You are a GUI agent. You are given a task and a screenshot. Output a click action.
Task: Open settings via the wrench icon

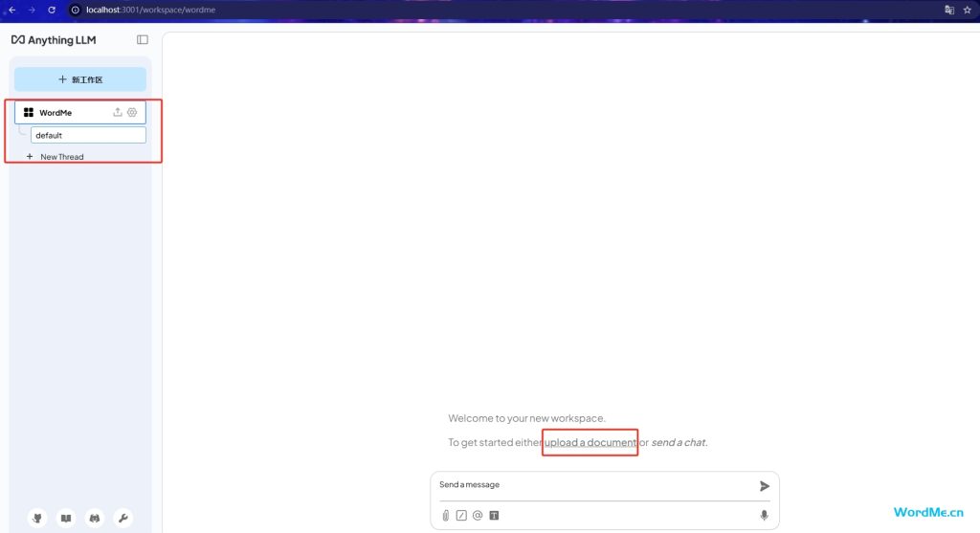coord(123,518)
